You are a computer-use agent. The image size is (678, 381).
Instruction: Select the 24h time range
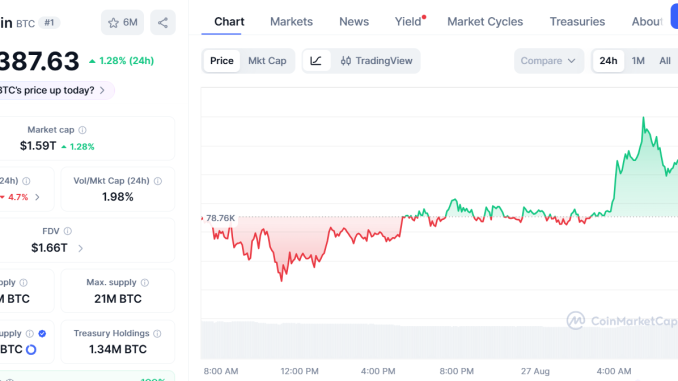(608, 61)
